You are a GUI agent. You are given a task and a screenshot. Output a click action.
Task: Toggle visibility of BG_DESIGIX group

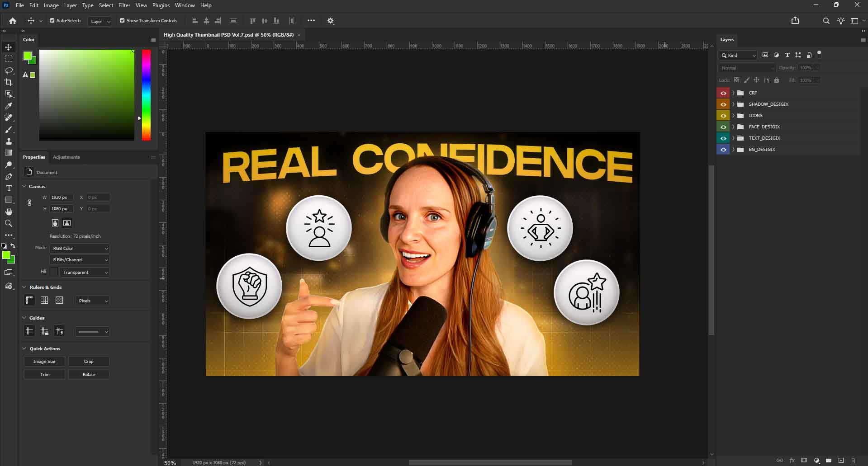(x=723, y=150)
